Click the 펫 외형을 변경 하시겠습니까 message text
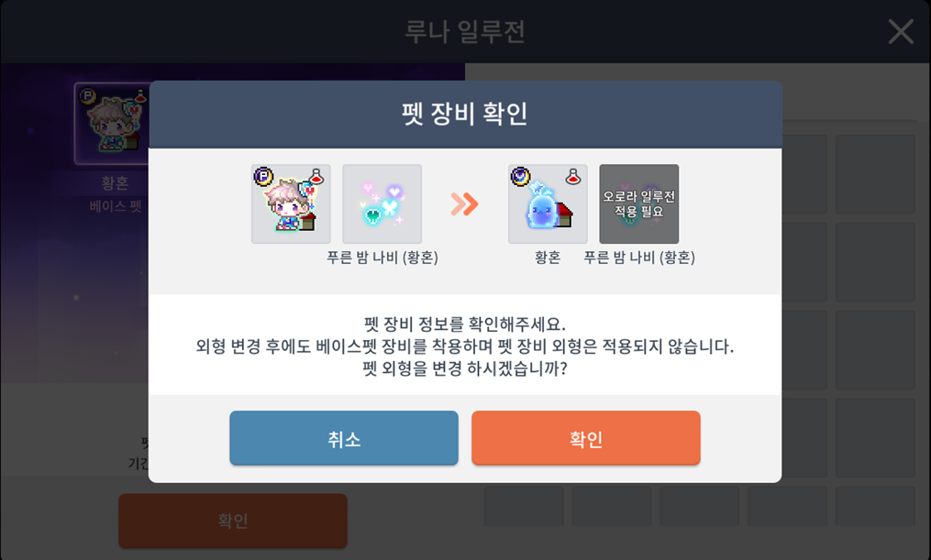This screenshot has height=560, width=931. tap(465, 369)
